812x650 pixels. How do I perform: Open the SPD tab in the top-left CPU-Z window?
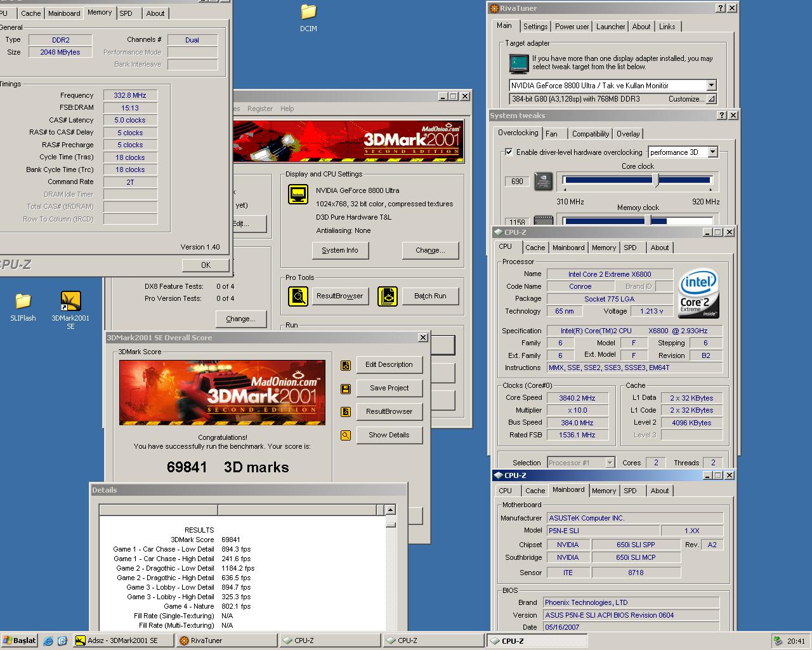click(x=126, y=13)
